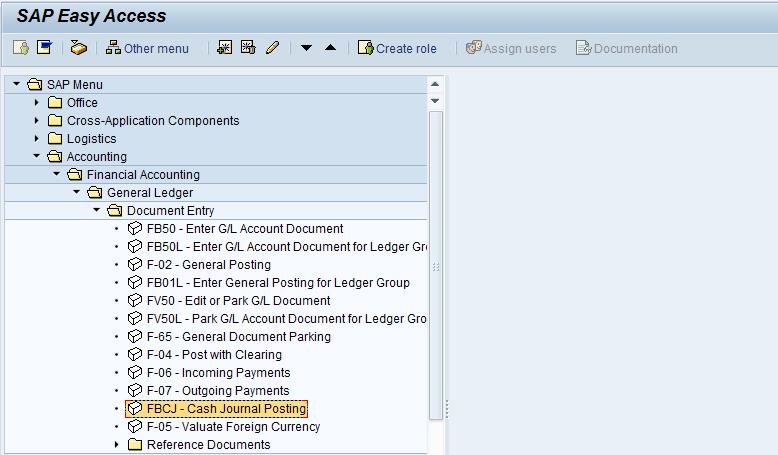Click Add to Favorites star icon
Viewport: 778px width, 455px height.
pyautogui.click(x=225, y=48)
